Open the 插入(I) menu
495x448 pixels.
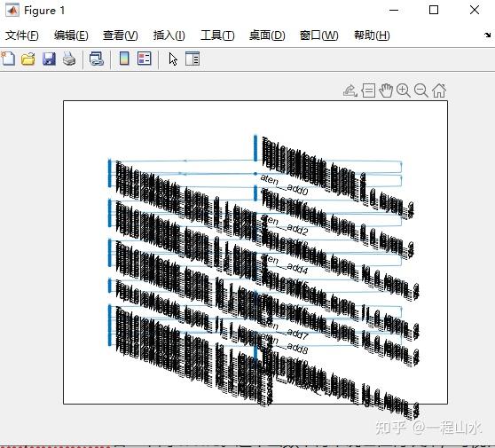pyautogui.click(x=169, y=35)
